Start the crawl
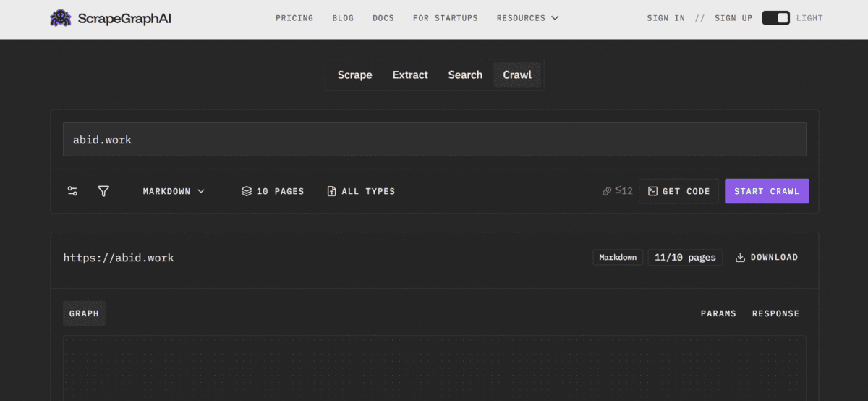The width and height of the screenshot is (868, 401). pyautogui.click(x=767, y=191)
